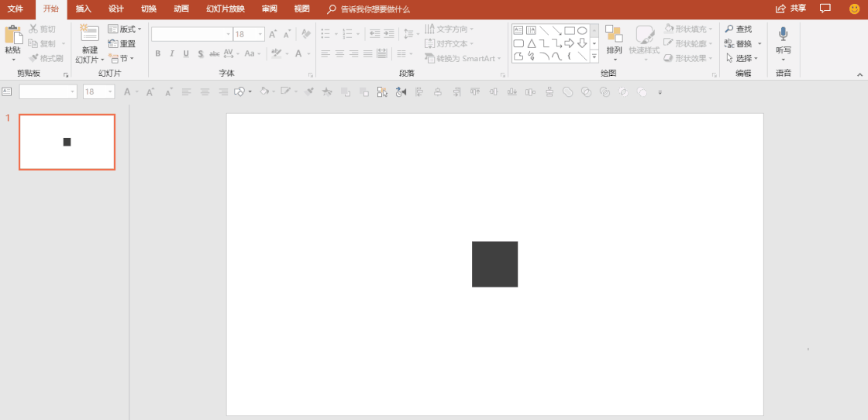Open the comments speech bubble icon

coord(825,9)
